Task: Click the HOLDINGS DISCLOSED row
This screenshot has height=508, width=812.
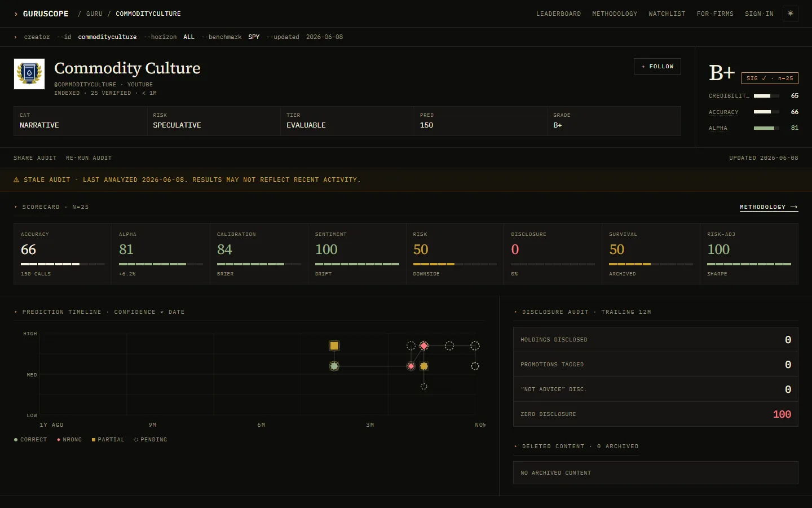Action: pyautogui.click(x=656, y=340)
